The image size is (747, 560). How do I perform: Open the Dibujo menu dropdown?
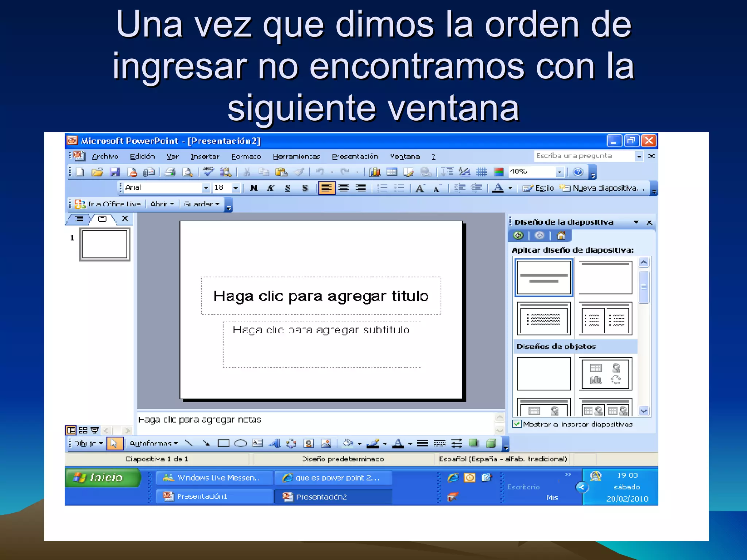(89, 443)
